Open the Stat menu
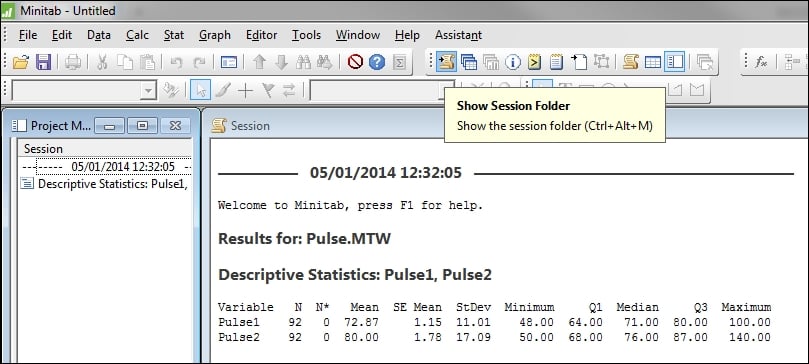Image resolution: width=809 pixels, height=364 pixels. click(174, 35)
